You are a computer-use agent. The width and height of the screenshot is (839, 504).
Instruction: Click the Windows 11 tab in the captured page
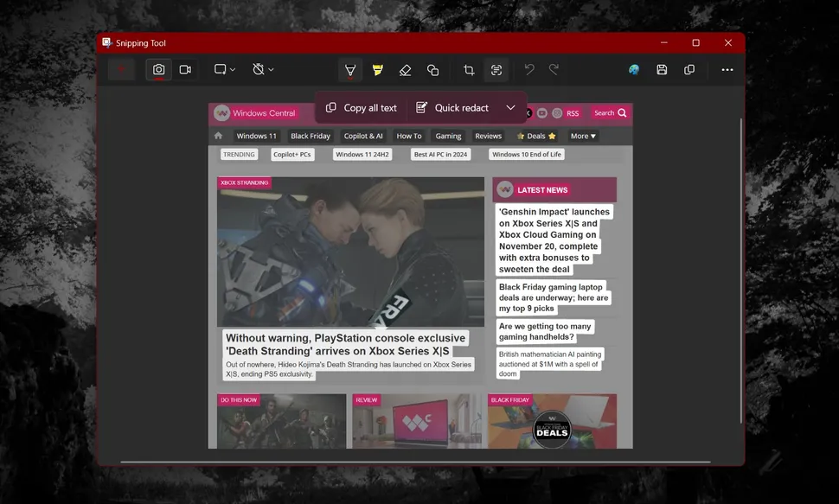click(257, 136)
